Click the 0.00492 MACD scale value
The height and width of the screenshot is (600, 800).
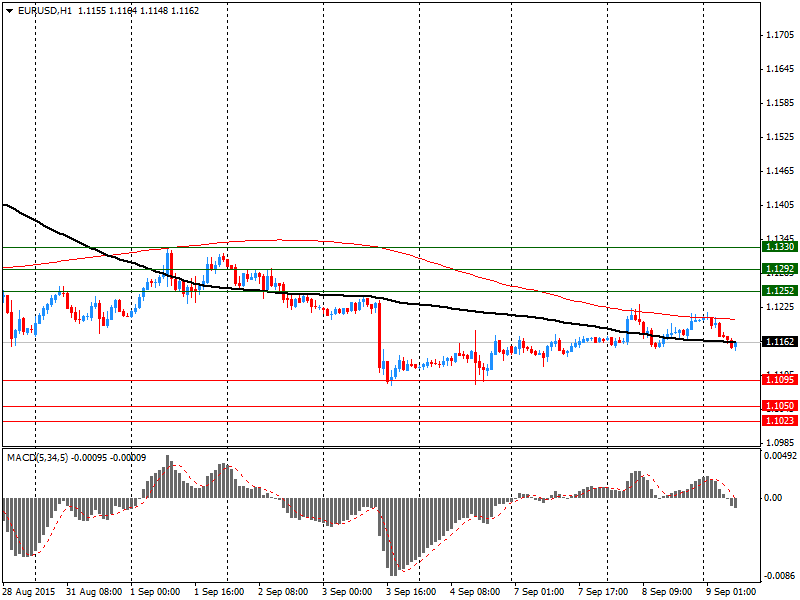coord(780,456)
